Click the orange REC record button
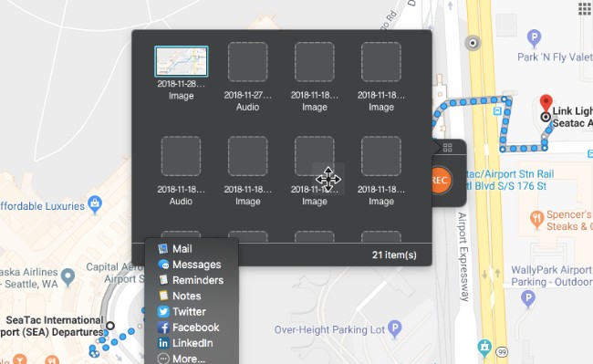 [441, 180]
